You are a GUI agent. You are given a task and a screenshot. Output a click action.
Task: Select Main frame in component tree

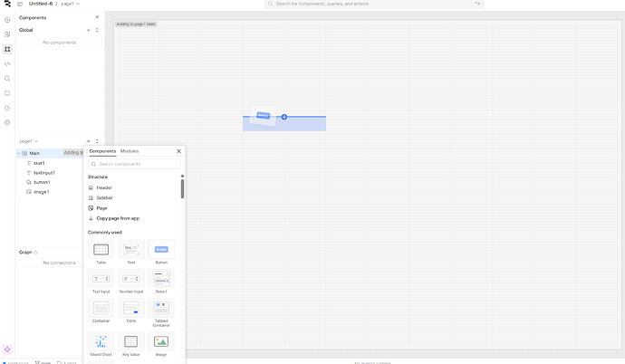34,153
